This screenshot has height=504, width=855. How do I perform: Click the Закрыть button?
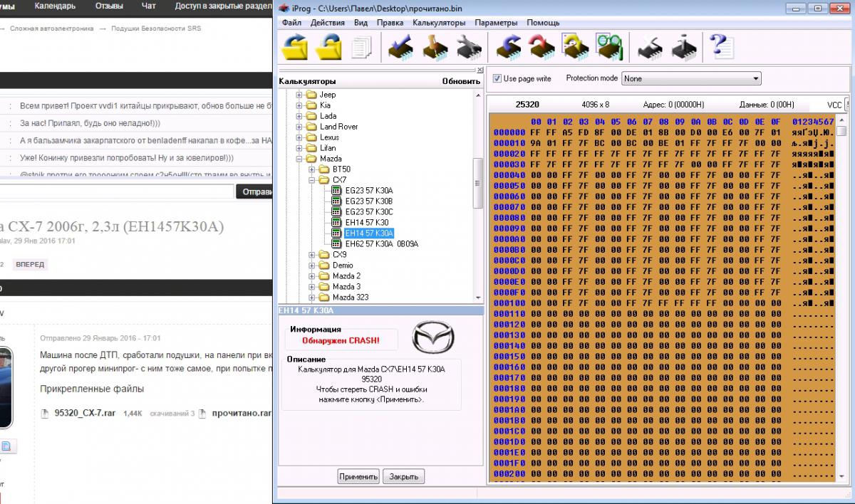pos(403,476)
